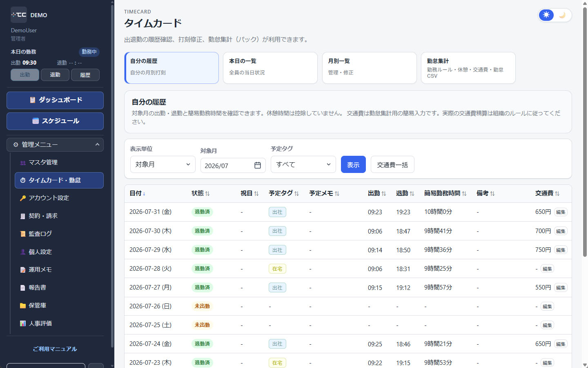Click the 勤務中 status badge
The height and width of the screenshot is (368, 588).
click(89, 52)
